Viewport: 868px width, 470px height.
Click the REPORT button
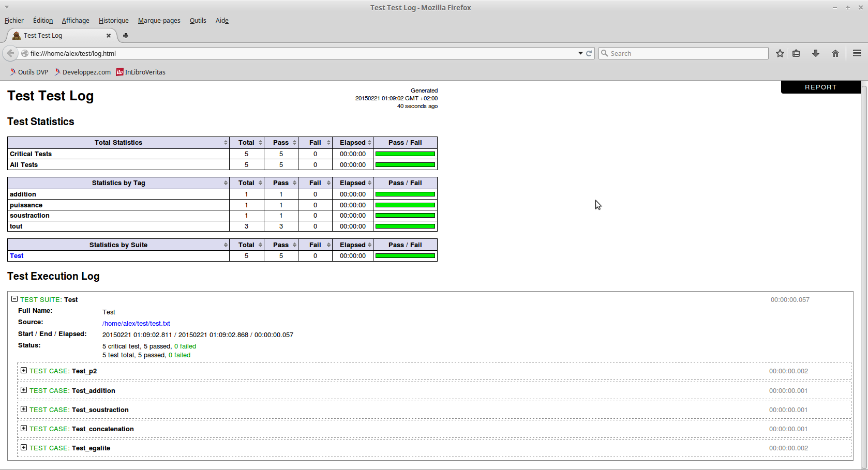pos(820,87)
